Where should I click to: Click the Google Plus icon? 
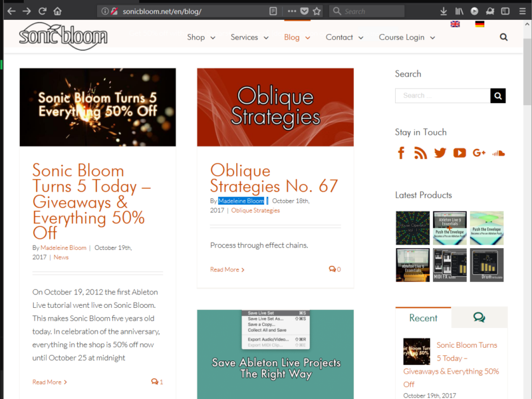click(479, 153)
